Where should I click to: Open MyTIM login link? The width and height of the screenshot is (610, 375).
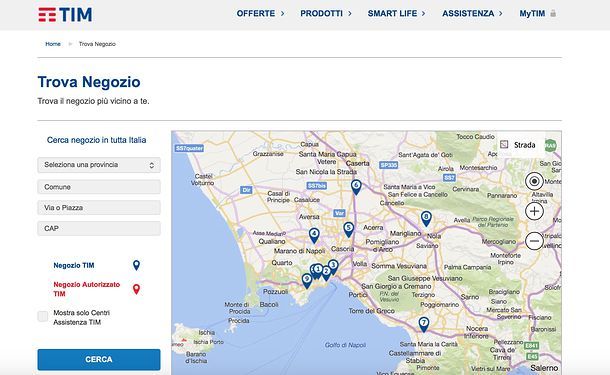(538, 14)
